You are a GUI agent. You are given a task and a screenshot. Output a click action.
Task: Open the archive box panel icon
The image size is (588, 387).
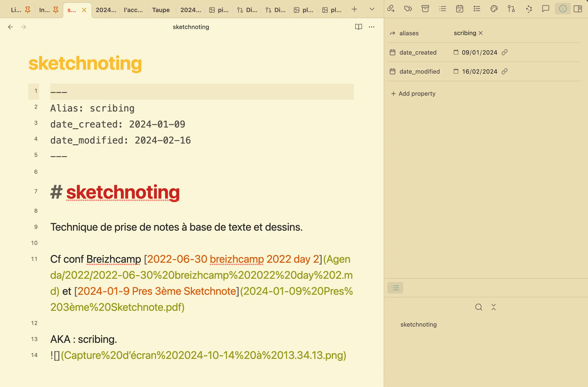425,9
